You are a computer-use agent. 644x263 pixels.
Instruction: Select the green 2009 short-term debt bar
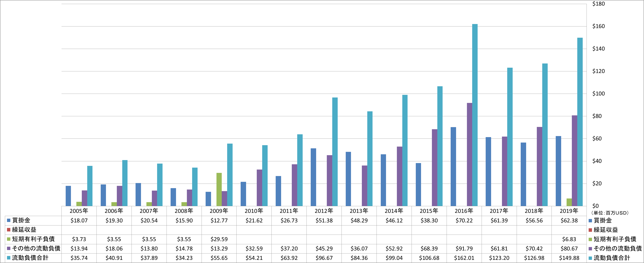[219, 189]
